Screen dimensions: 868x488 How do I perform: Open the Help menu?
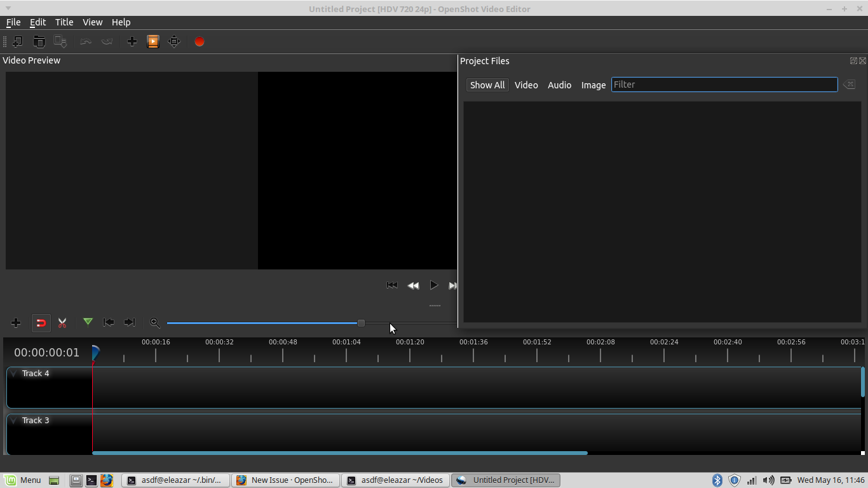point(121,22)
